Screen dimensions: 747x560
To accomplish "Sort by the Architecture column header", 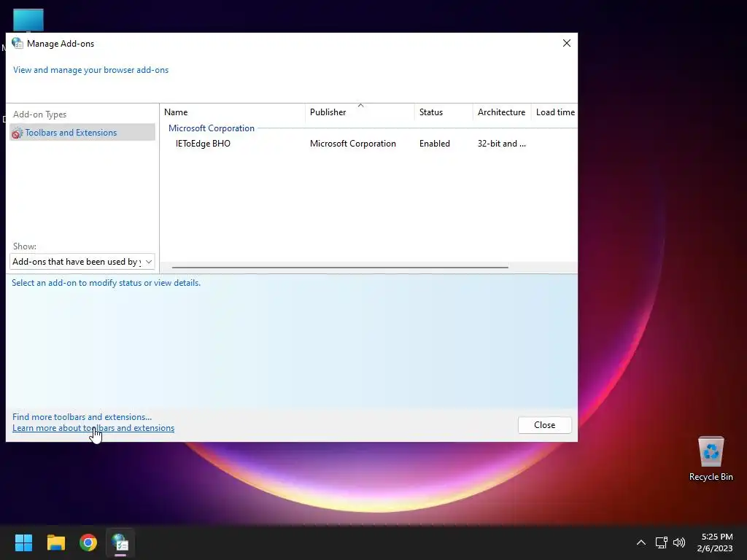I will coord(502,112).
